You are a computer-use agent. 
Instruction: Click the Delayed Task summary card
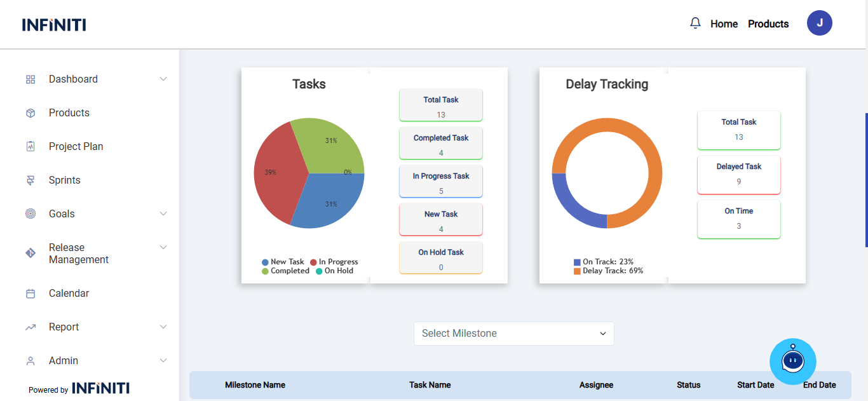738,174
